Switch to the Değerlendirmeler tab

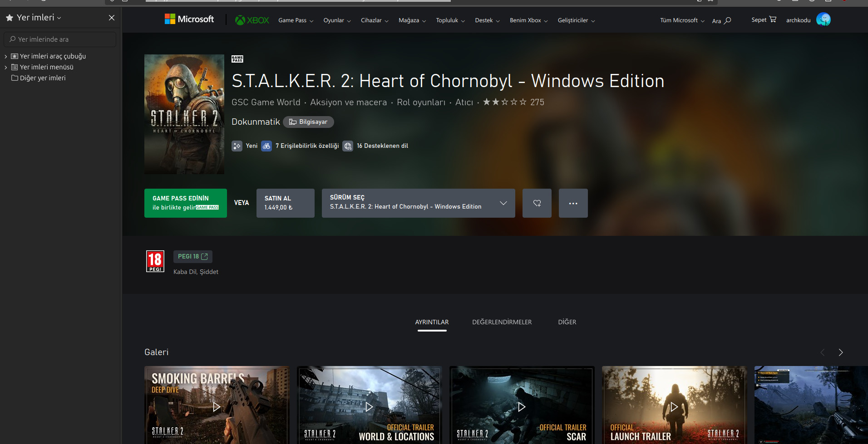coord(502,322)
